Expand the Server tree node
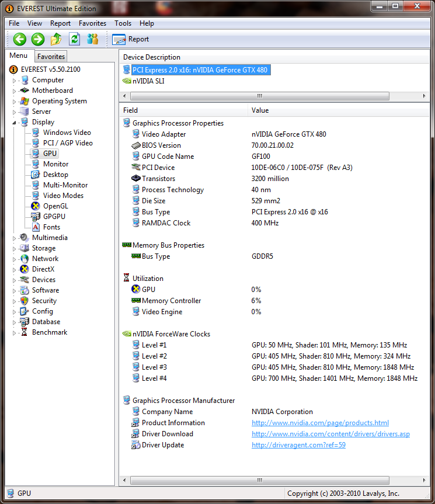The height and width of the screenshot is (504, 435). pyautogui.click(x=14, y=112)
